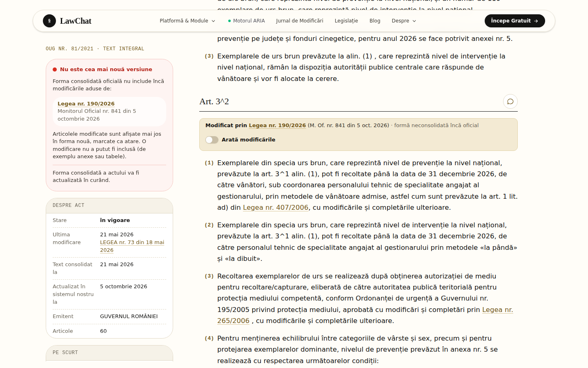
Task: Click the Articole count value '60'
Action: click(103, 331)
